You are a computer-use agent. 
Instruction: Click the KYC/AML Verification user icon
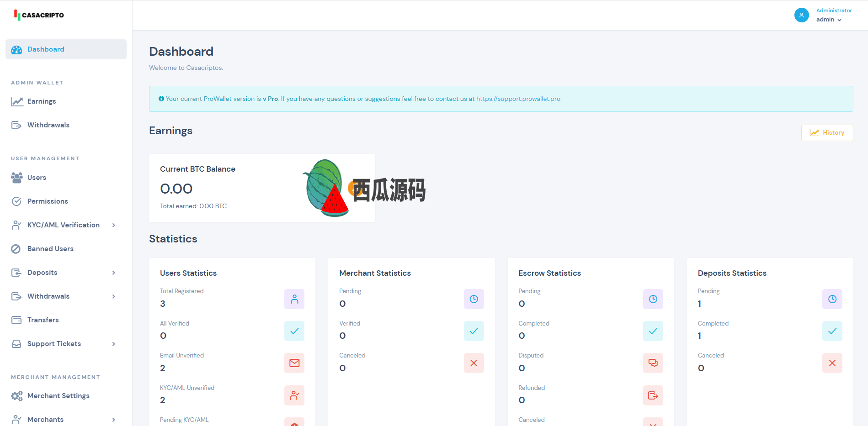tap(16, 225)
